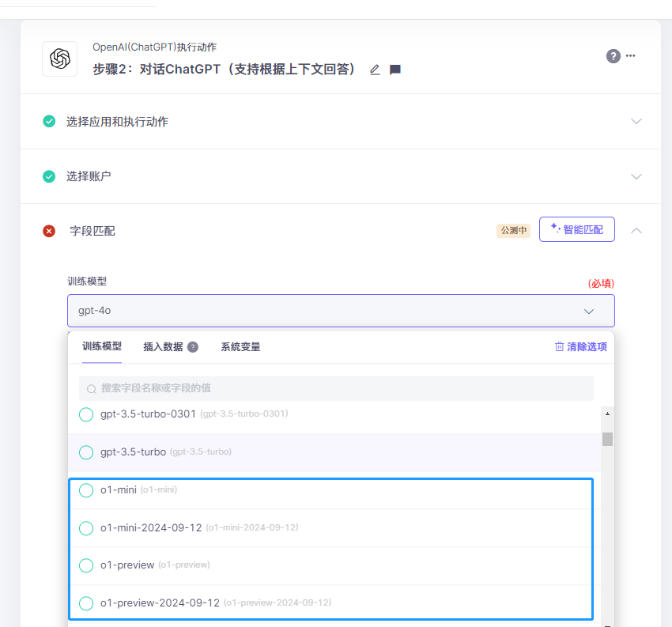Click the OpenAI ChatGPT app logo
The height and width of the screenshot is (627, 672).
pos(59,59)
